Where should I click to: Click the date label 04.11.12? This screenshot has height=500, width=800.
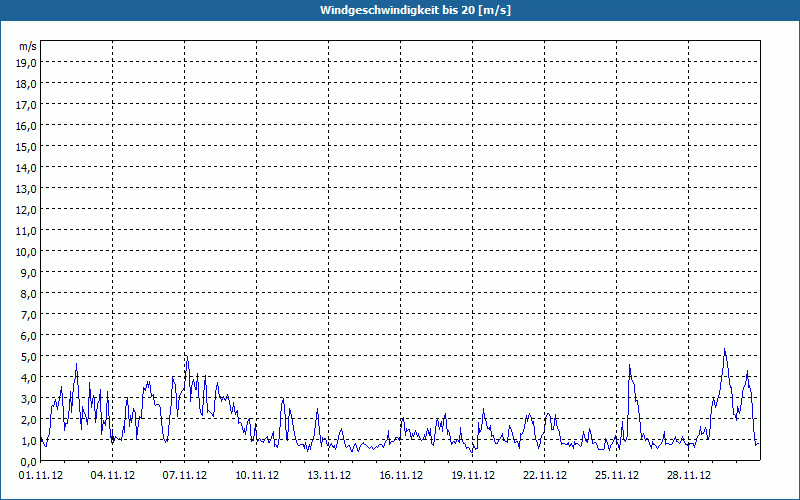click(x=113, y=476)
